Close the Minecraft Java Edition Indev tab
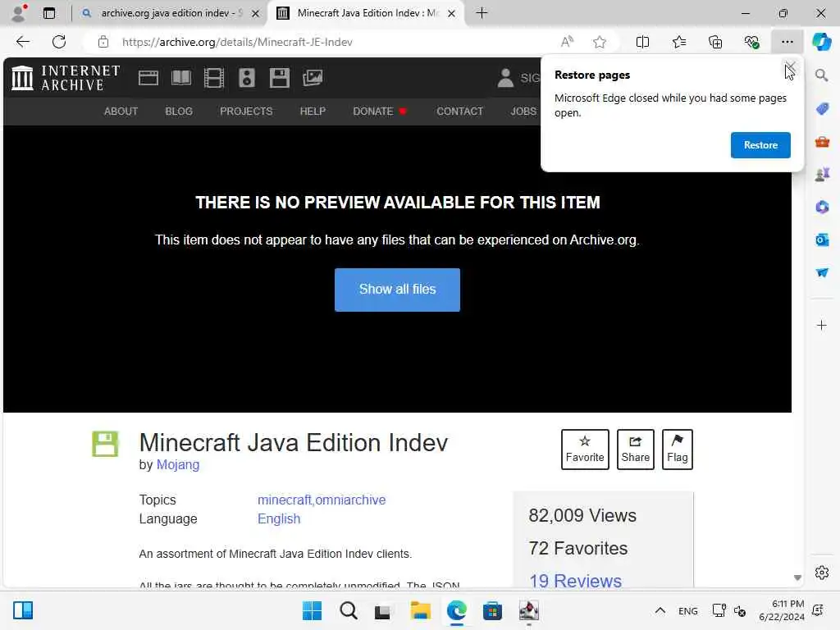 (x=451, y=14)
